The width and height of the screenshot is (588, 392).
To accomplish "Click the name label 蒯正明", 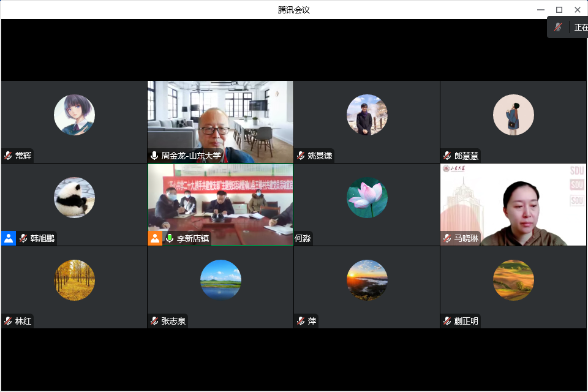I will 466,321.
